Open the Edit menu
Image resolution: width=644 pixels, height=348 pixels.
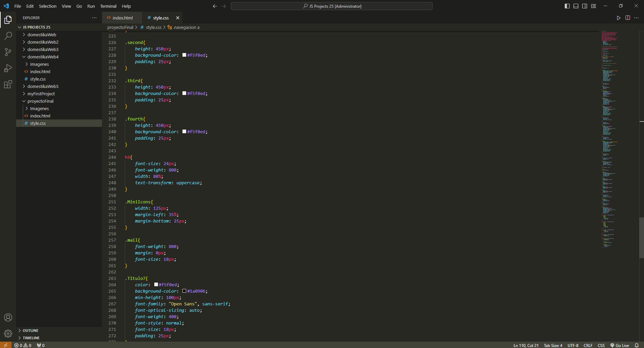tap(30, 6)
